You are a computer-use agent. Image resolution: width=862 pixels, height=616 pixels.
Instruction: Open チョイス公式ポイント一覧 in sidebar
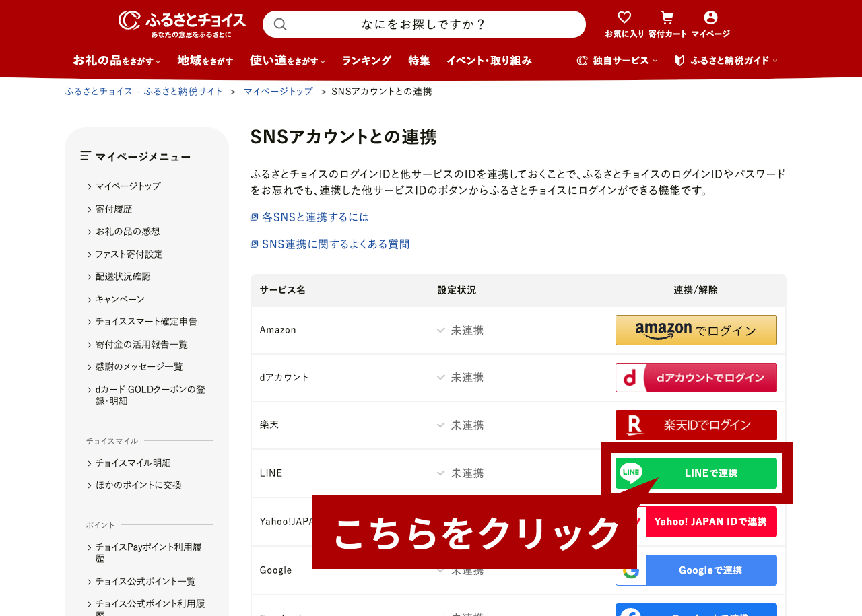(145, 581)
